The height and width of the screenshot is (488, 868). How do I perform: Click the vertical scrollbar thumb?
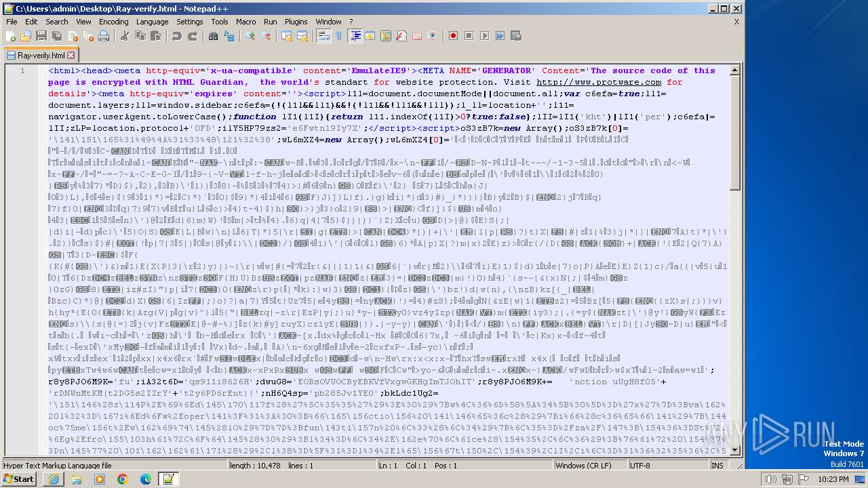(735, 133)
